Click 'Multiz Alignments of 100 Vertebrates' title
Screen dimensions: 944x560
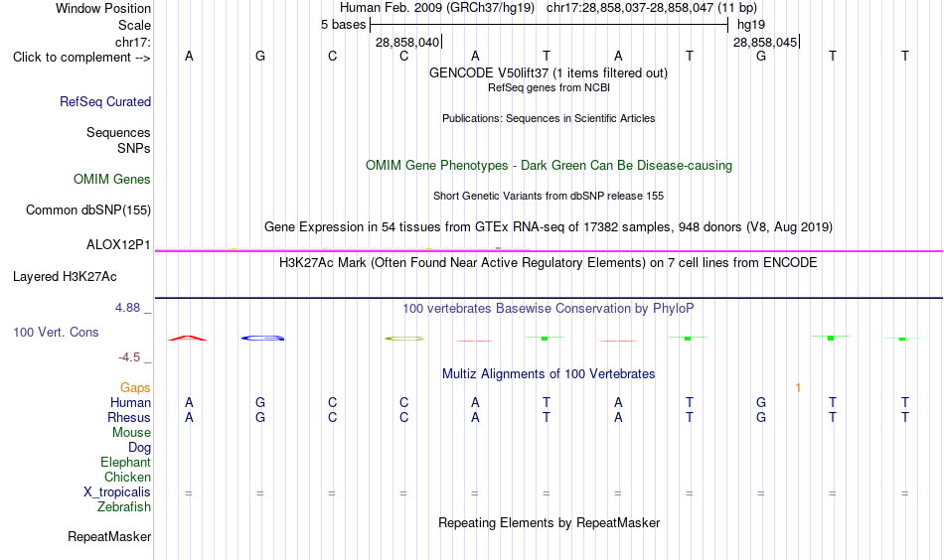[549, 374]
